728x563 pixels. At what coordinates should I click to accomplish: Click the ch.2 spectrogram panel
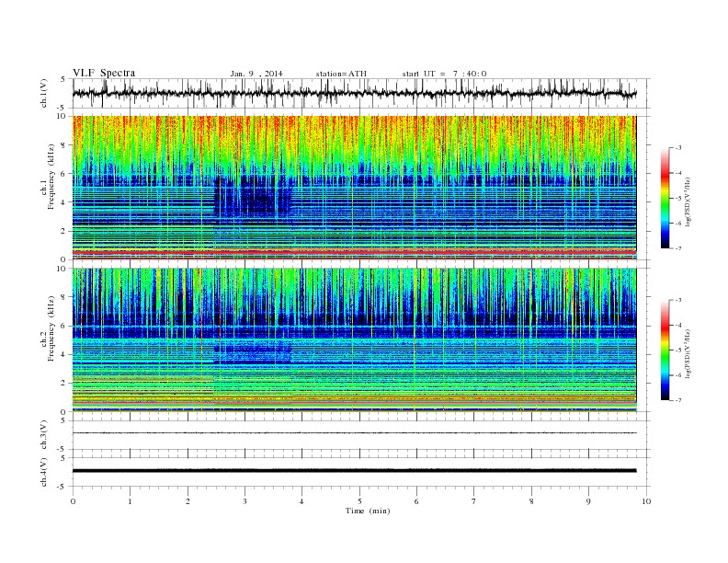coord(354,340)
